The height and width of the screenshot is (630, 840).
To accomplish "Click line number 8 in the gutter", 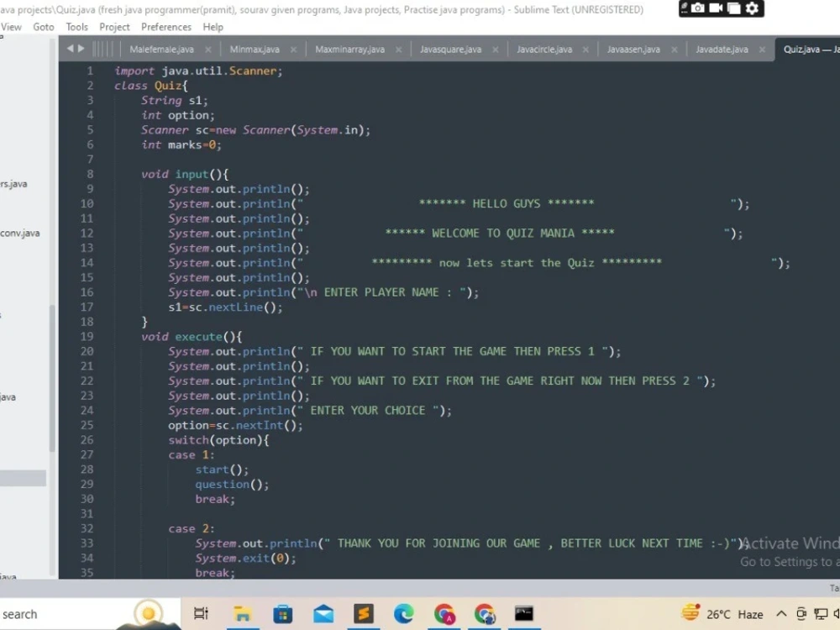I will click(90, 174).
